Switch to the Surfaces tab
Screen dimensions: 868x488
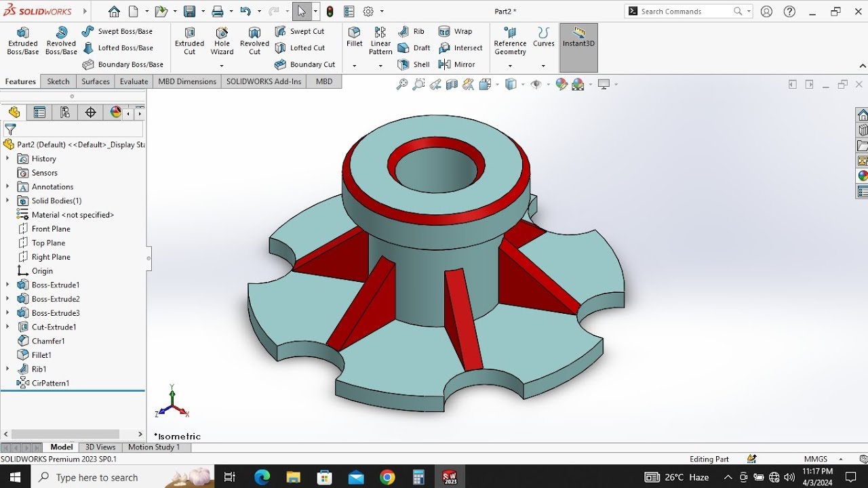tap(96, 81)
